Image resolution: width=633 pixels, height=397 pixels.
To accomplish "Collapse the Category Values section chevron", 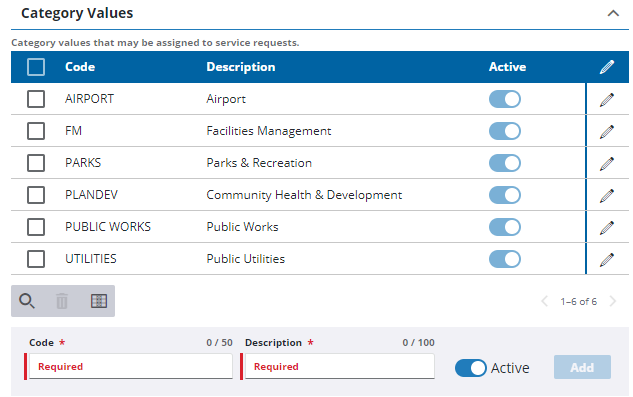I will coord(613,13).
